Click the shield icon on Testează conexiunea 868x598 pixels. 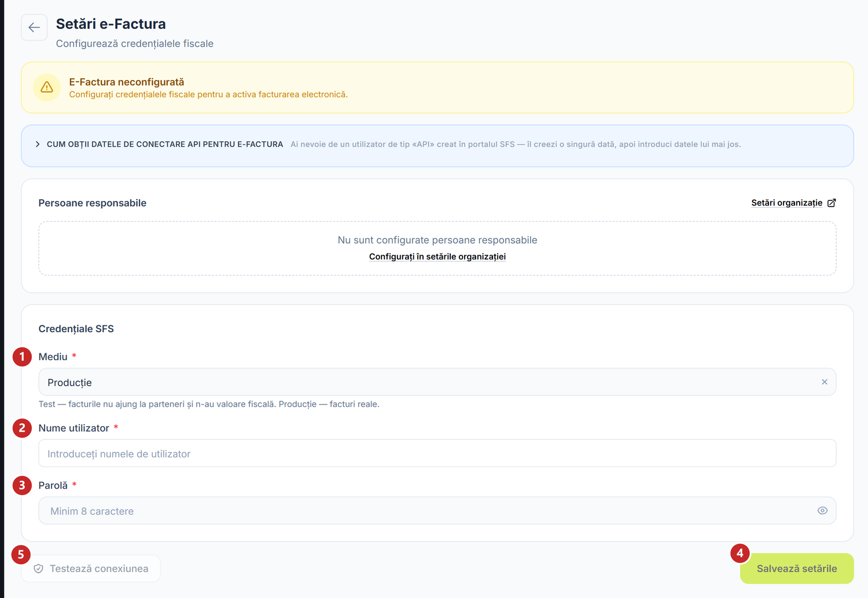pos(39,568)
